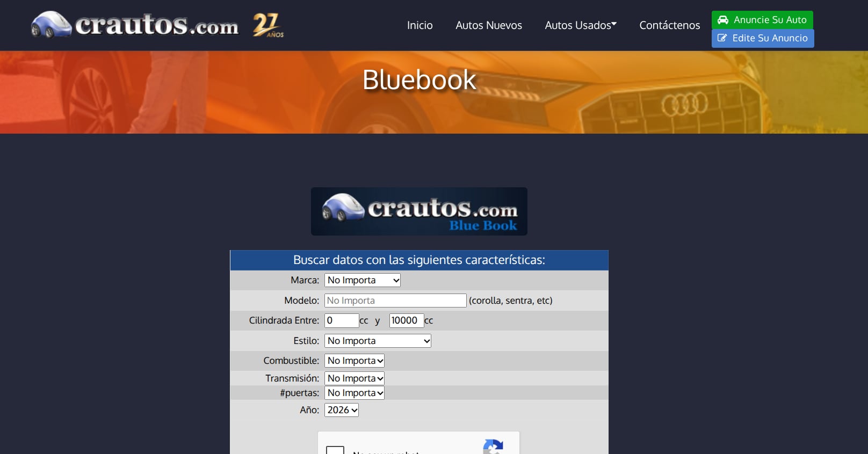
Task: Click the car icon on Anuncie Su Auto
Action: [x=723, y=20]
